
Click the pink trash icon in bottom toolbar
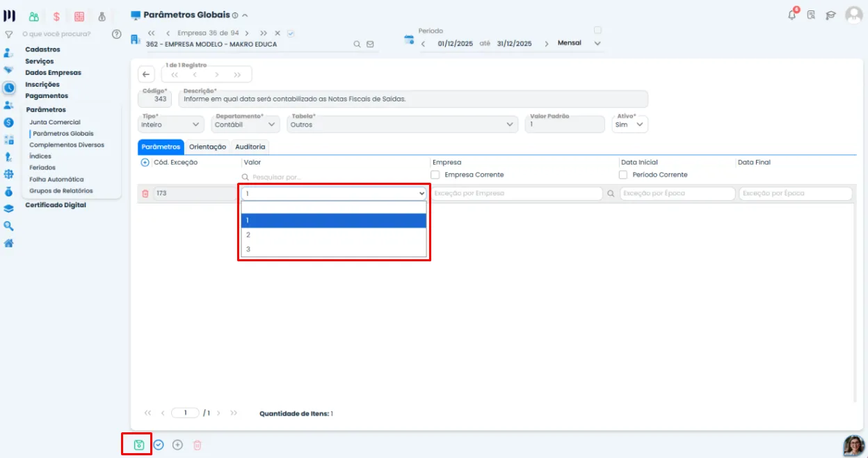[197, 445]
